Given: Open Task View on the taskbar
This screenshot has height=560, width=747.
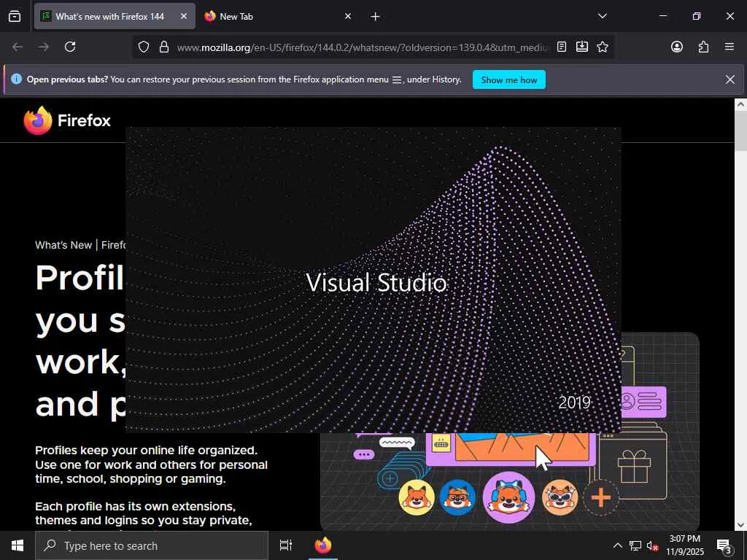Looking at the screenshot, I should point(285,545).
